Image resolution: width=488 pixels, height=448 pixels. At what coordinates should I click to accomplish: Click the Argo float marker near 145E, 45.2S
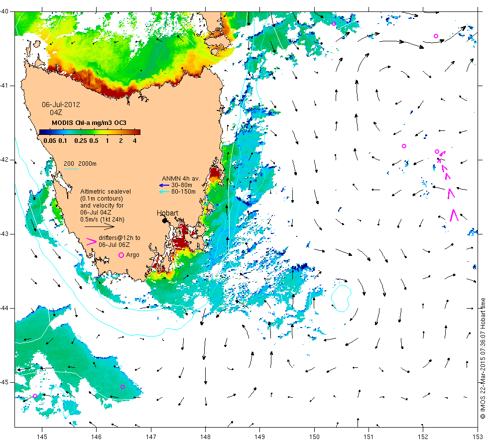[35, 396]
